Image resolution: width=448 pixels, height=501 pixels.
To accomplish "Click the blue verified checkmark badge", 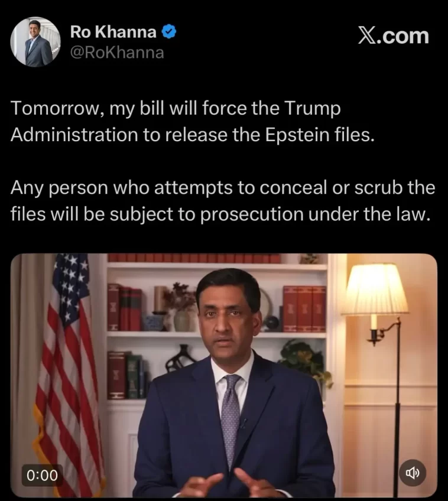I will pyautogui.click(x=168, y=32).
